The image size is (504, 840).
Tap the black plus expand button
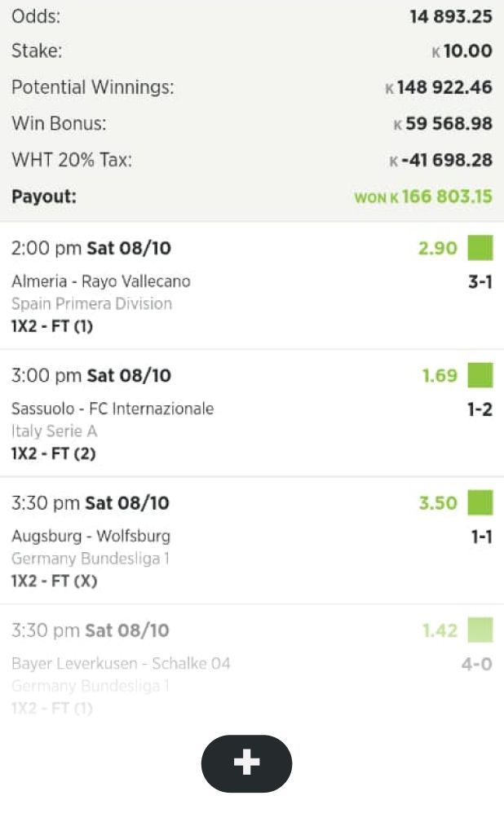[246, 763]
